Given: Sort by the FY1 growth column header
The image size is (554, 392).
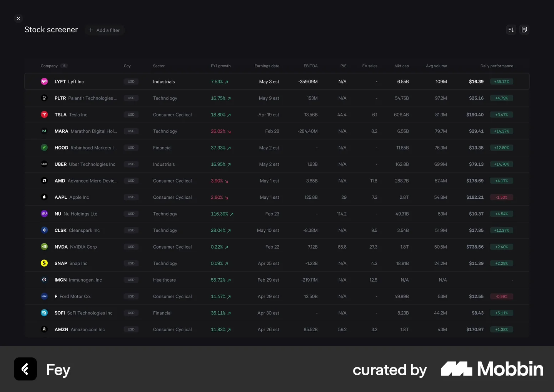Looking at the screenshot, I should pyautogui.click(x=220, y=66).
